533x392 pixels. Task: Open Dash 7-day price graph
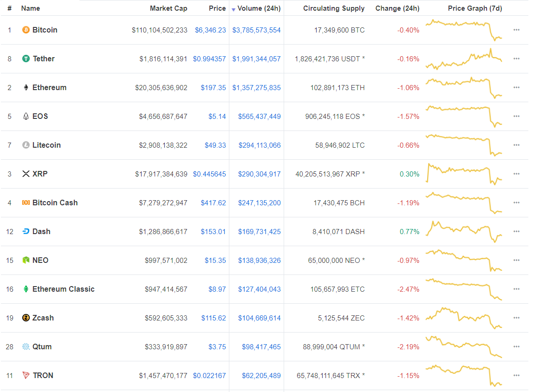coord(464,231)
